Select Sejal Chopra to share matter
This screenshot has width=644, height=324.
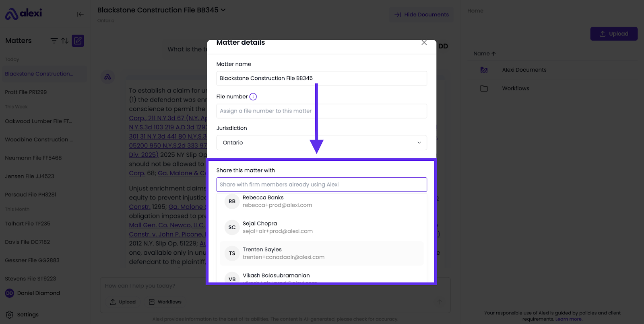coord(322,227)
